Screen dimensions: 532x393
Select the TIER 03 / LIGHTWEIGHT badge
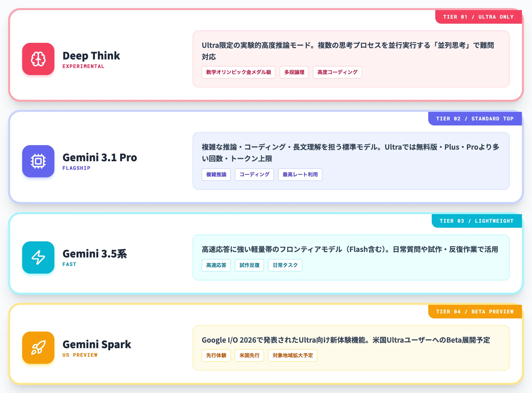(477, 221)
